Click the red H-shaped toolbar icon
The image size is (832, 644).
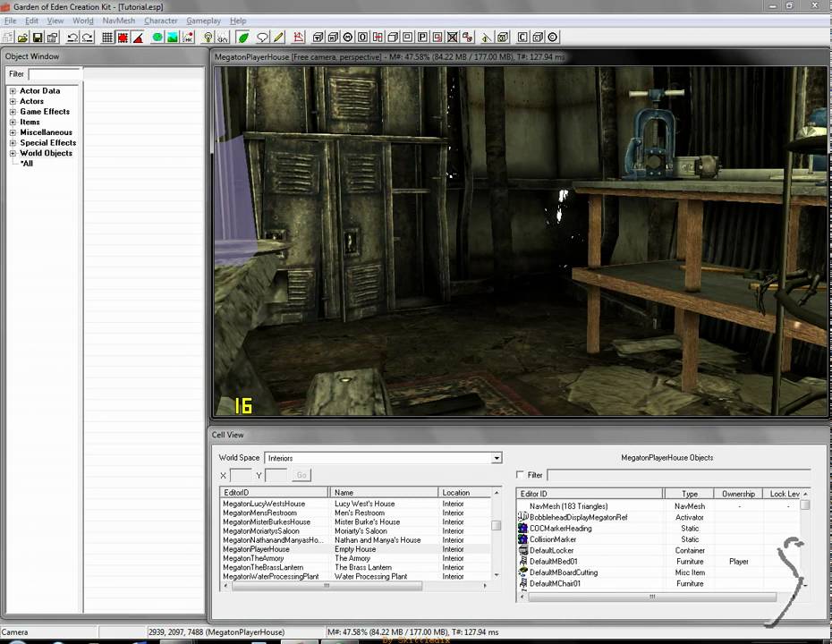click(378, 38)
